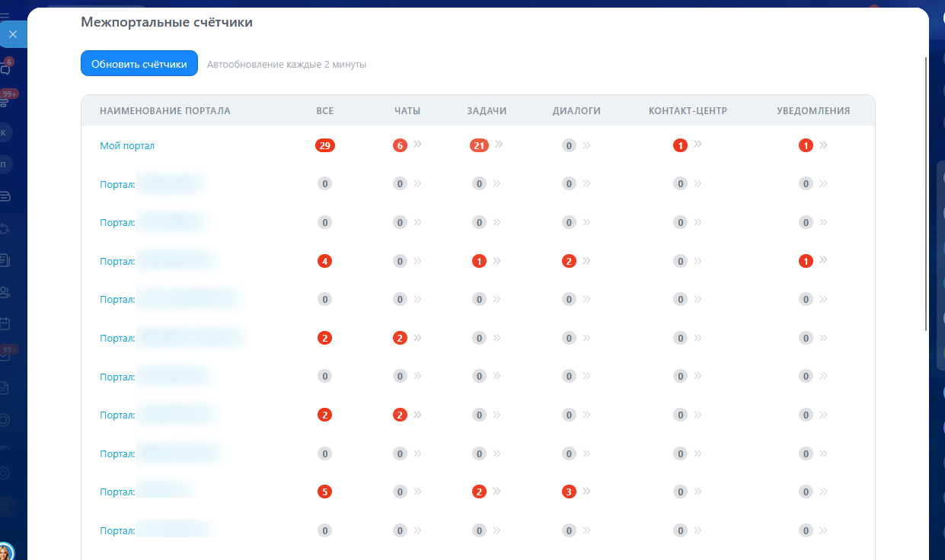Click the Мой портал chats counter 6
This screenshot has height=560, width=945.
pos(400,145)
